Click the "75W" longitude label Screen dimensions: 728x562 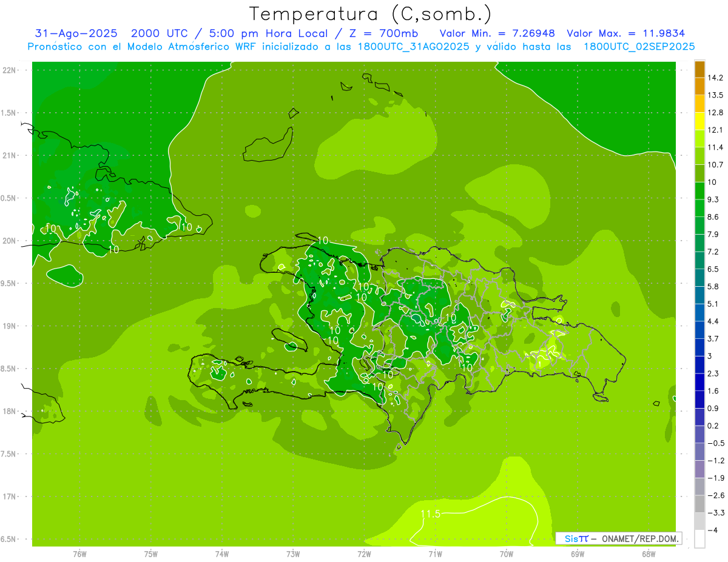click(151, 554)
